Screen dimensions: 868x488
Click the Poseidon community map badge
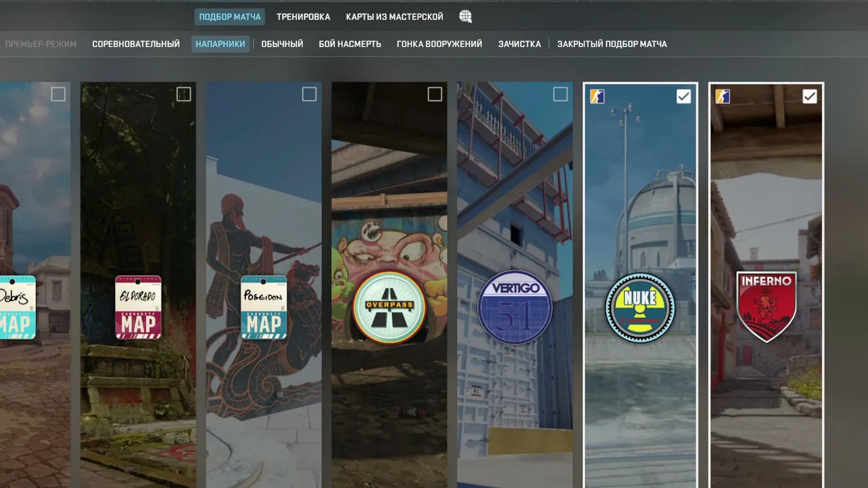coord(264,307)
